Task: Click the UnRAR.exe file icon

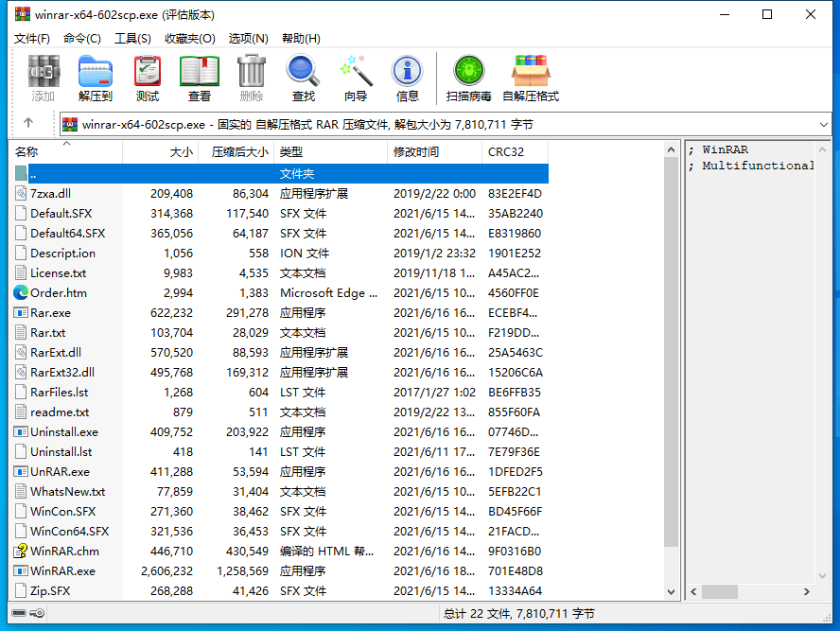Action: click(x=21, y=471)
